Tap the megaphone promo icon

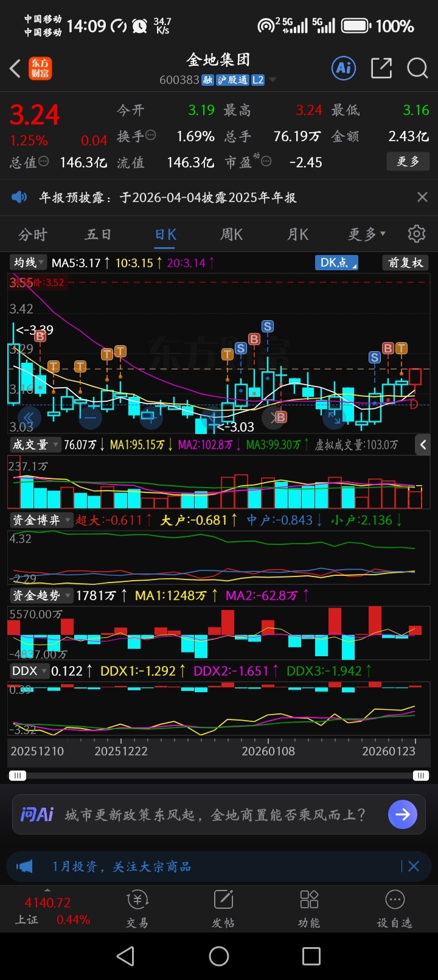25,866
